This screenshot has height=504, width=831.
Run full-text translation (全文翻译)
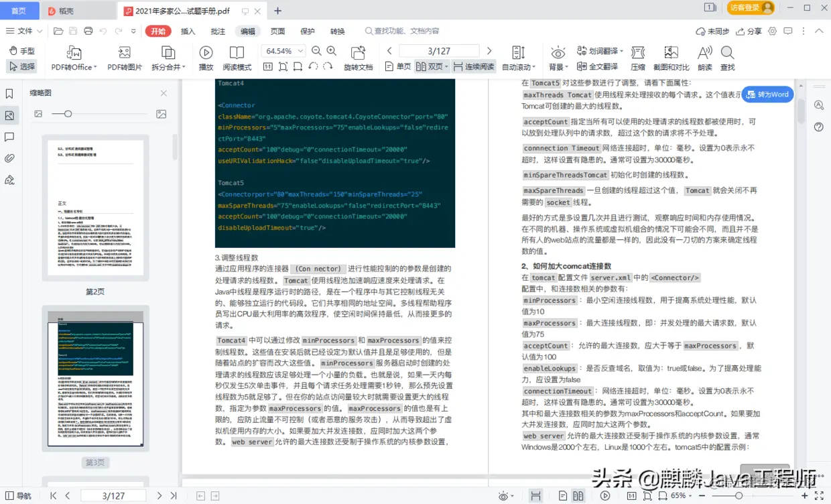tap(597, 66)
